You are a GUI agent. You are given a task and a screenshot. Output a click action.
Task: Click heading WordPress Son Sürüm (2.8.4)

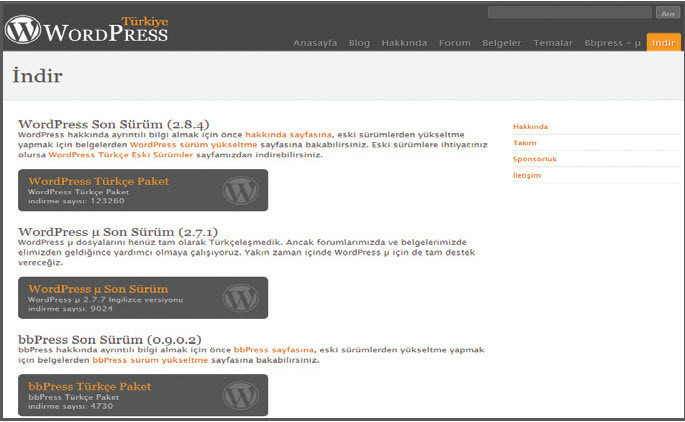coord(114,124)
